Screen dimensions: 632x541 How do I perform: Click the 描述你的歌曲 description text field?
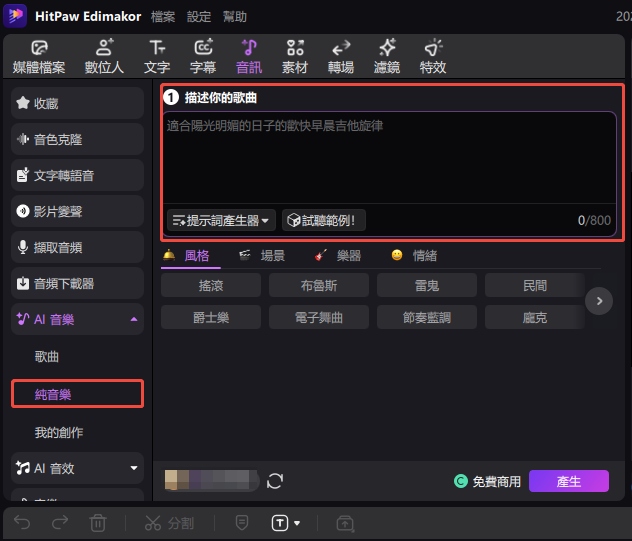click(x=390, y=157)
